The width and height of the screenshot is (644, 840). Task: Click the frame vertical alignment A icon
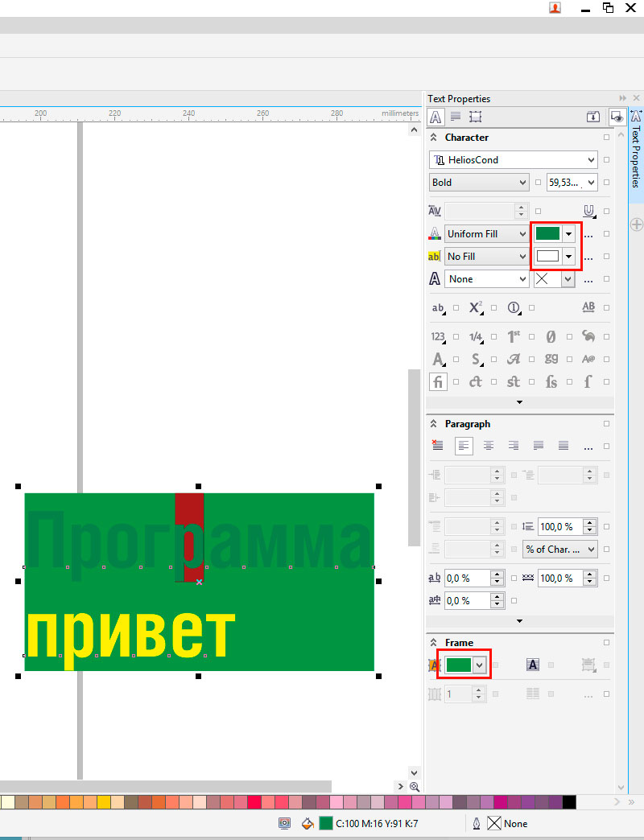point(533,665)
